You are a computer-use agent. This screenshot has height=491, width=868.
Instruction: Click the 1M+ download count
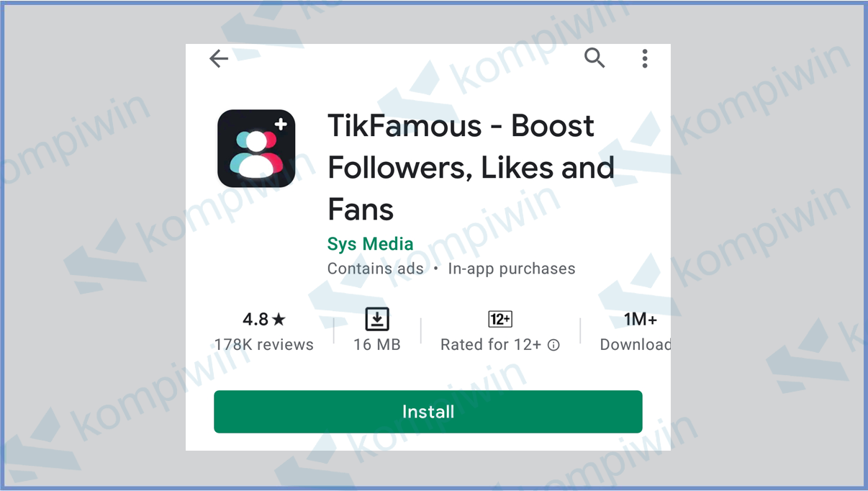point(640,319)
